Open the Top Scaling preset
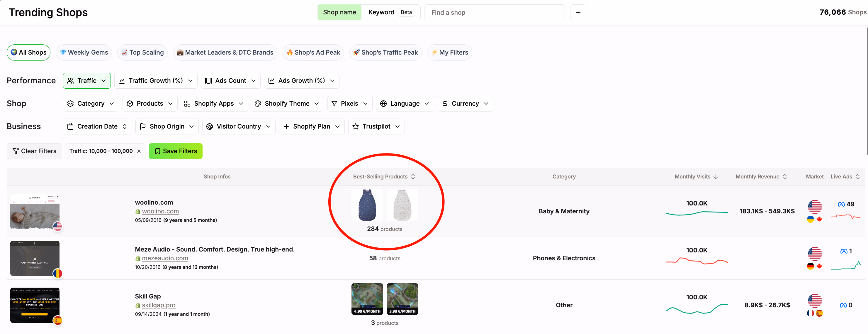This screenshot has width=868, height=334. [142, 52]
